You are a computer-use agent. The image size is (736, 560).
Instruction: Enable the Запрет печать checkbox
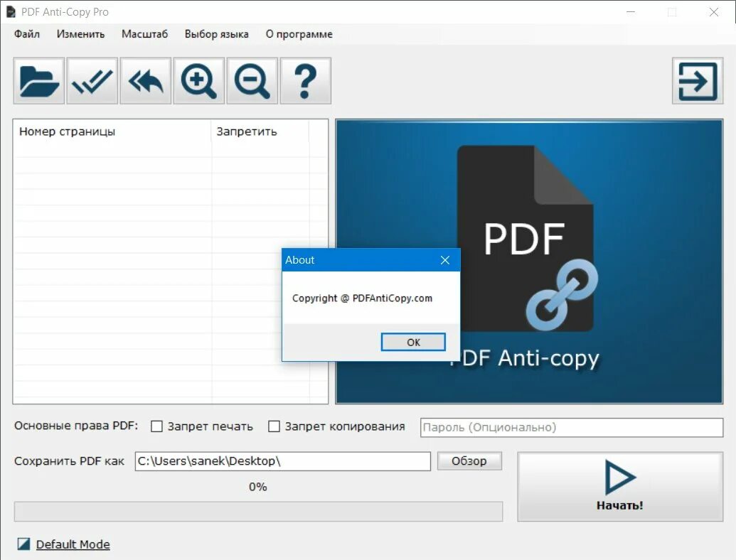pos(156,426)
